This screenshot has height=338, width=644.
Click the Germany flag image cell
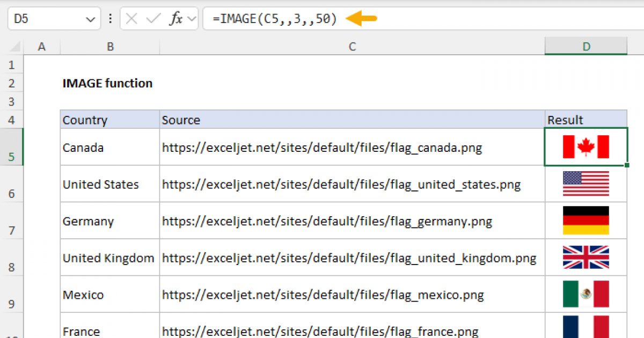586,221
